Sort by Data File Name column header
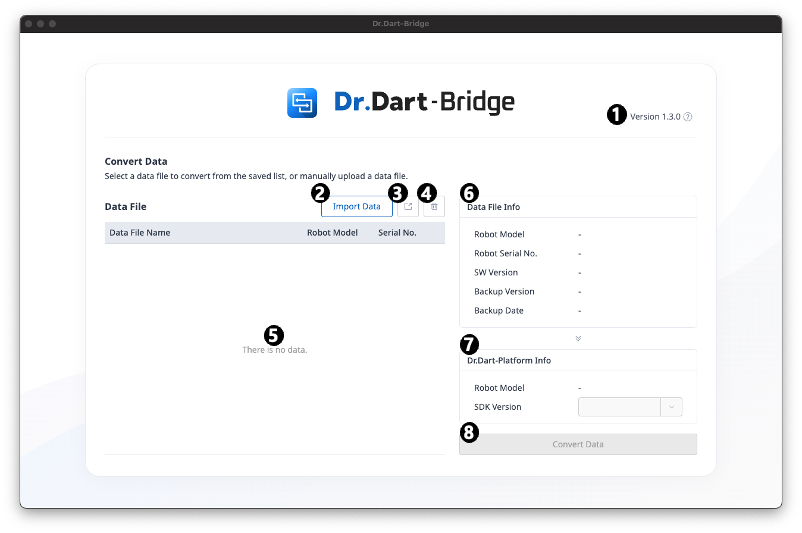This screenshot has width=802, height=533. [x=140, y=233]
